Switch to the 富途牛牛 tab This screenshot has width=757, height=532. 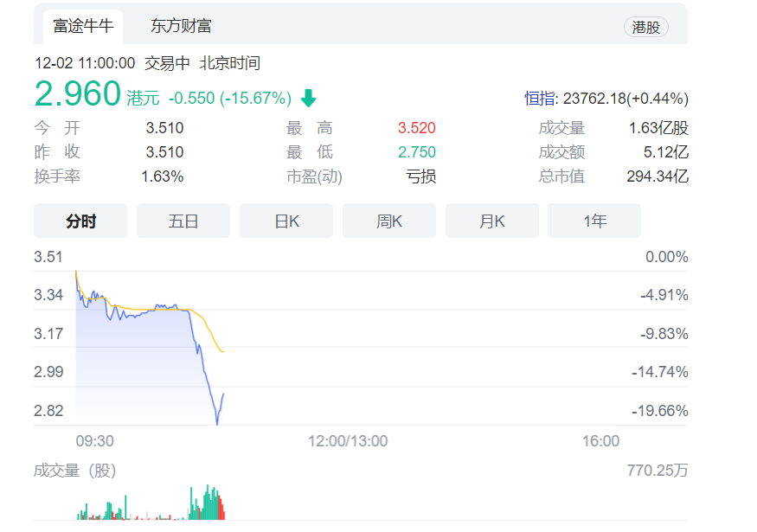(84, 26)
